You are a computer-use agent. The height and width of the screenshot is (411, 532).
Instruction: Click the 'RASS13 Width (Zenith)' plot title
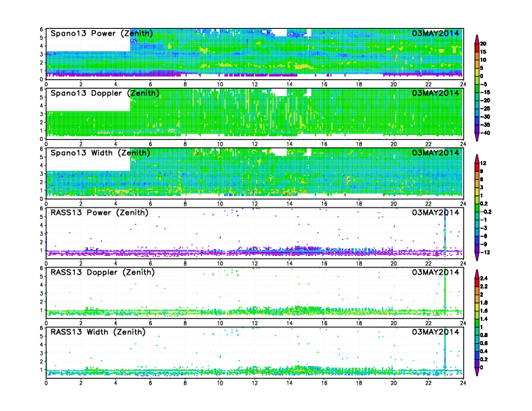[95, 332]
